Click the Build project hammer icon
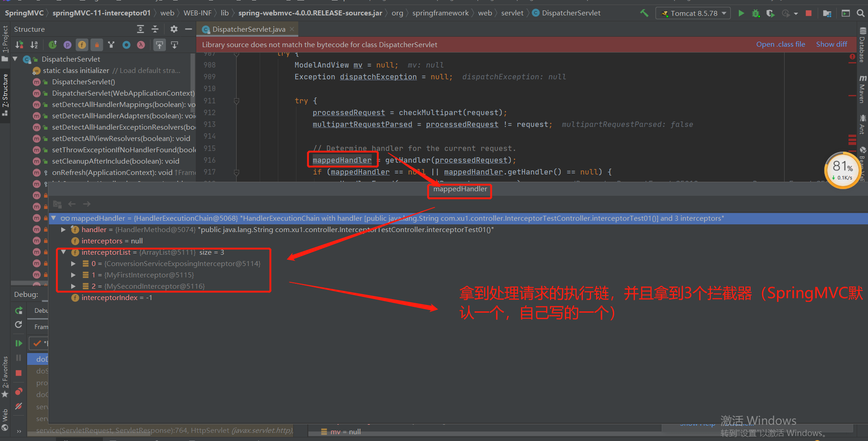Screen dimensions: 868x441 point(644,13)
